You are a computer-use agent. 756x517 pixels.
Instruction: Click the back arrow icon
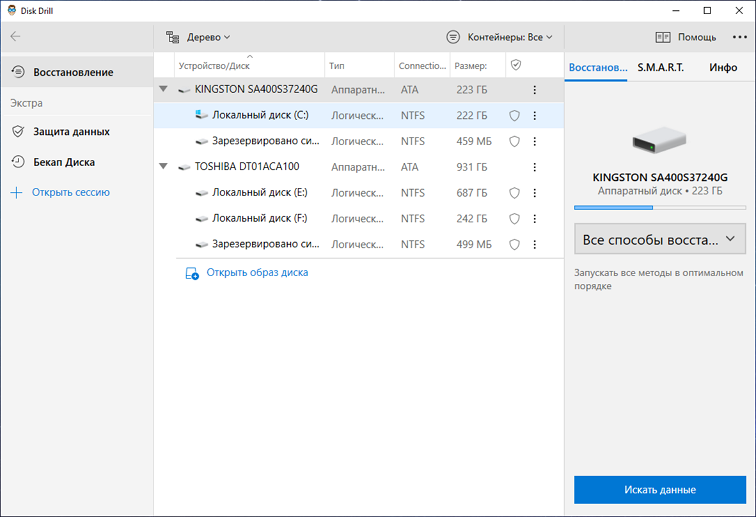click(15, 37)
